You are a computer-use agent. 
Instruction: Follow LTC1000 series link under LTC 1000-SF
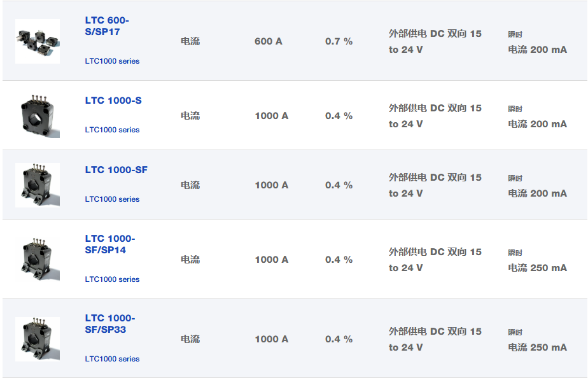tap(112, 199)
